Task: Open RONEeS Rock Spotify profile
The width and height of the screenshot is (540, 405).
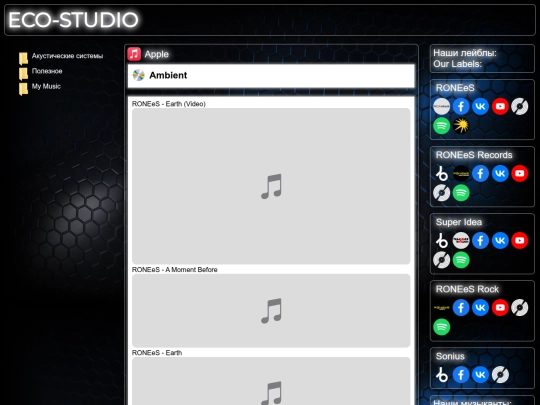Action: tap(442, 327)
